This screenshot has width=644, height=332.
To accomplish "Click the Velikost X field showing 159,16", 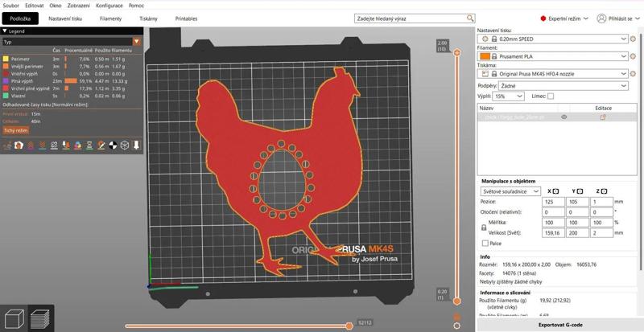I will (x=553, y=232).
